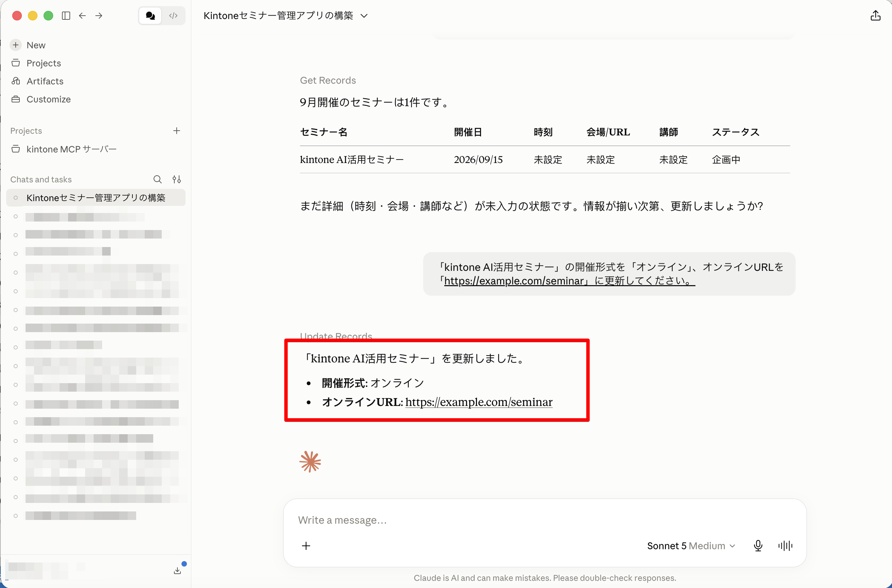This screenshot has height=588, width=892.
Task: Click the 開催日 column header
Action: click(x=468, y=132)
